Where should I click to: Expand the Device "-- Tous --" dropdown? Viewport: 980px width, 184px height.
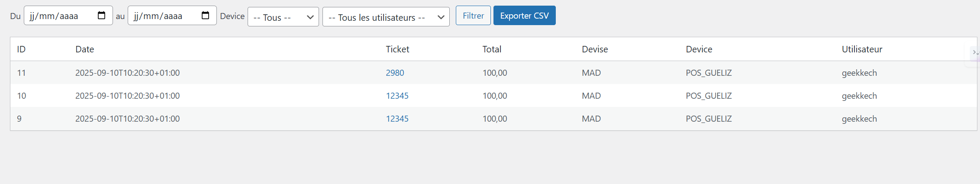pyautogui.click(x=283, y=17)
